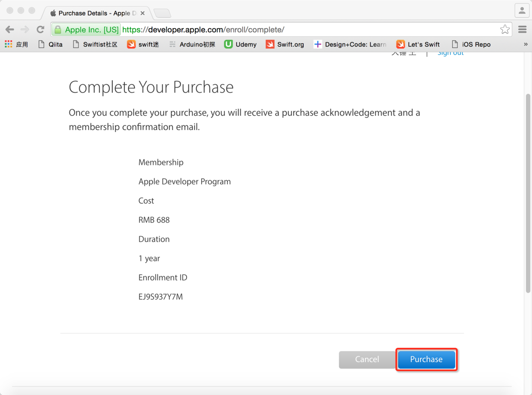The image size is (532, 395).
Task: Open the Swiftist社区 bookmark
Action: click(95, 44)
